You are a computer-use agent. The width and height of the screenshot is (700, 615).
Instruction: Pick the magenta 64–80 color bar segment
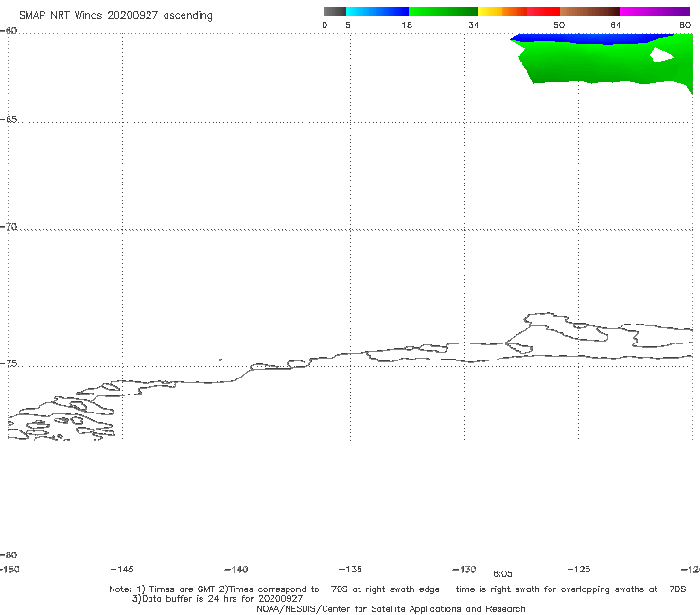[x=655, y=11]
